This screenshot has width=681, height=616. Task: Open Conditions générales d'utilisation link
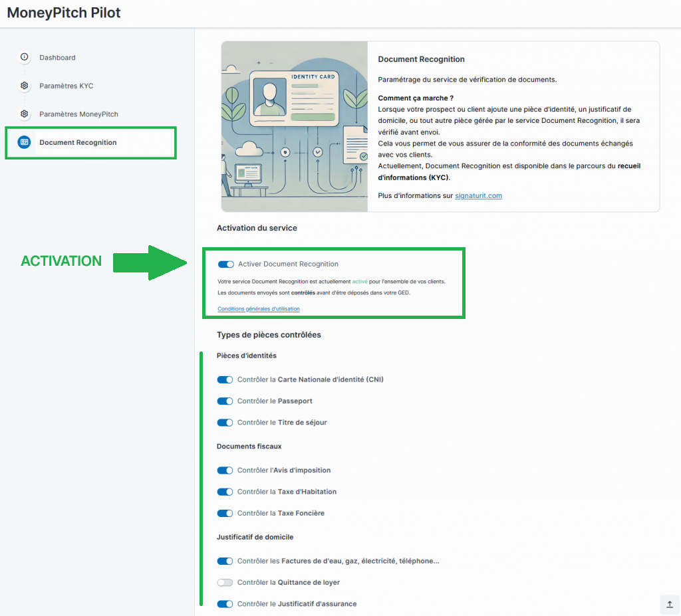pyautogui.click(x=259, y=309)
